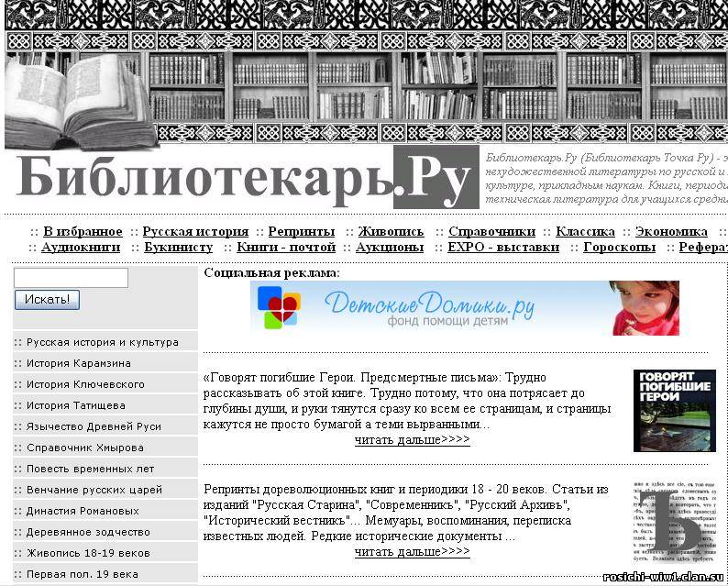This screenshot has height=586, width=728.
Task: Select Русская история и культура sidebar item
Action: tap(105, 342)
